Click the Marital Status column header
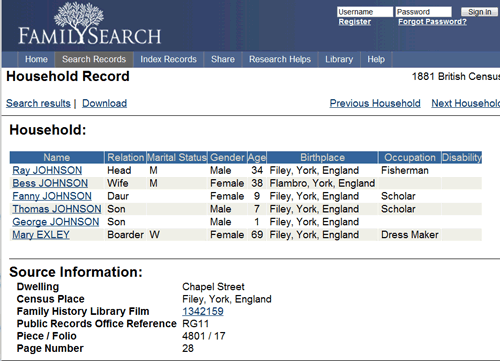This screenshot has height=361, width=500. (177, 157)
